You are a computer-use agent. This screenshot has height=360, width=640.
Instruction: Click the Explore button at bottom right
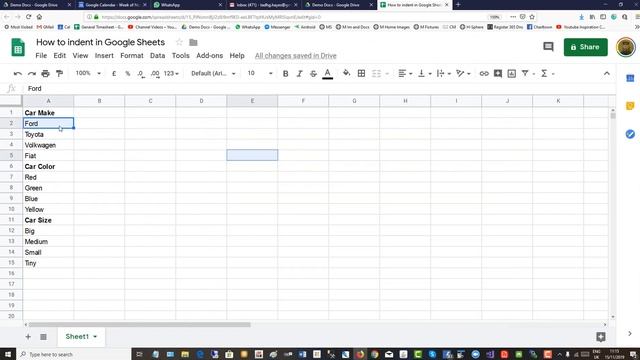point(600,337)
